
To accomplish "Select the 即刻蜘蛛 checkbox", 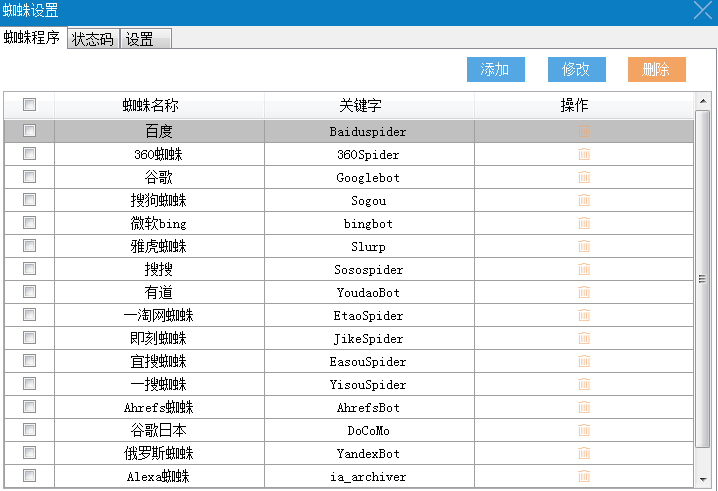I will click(29, 338).
